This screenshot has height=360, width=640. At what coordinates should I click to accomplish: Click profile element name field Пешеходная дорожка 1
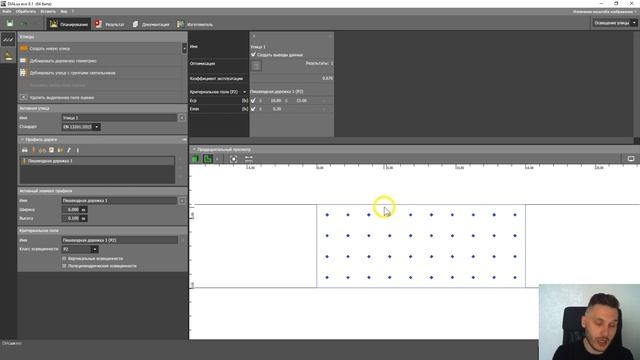click(119, 201)
